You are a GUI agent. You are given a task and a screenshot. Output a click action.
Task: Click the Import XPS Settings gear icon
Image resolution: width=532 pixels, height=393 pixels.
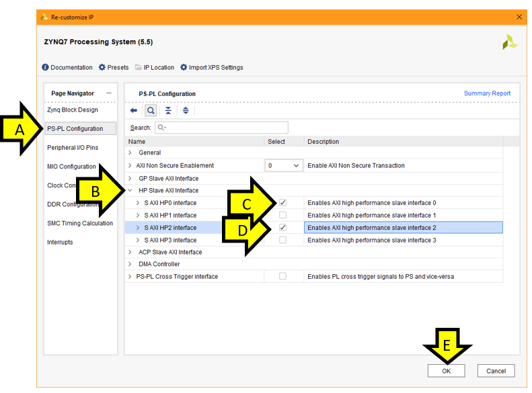[184, 67]
